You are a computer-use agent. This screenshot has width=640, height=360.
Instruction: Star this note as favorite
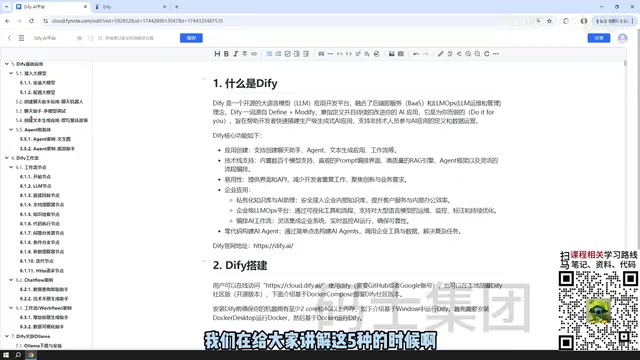[x=79, y=38]
